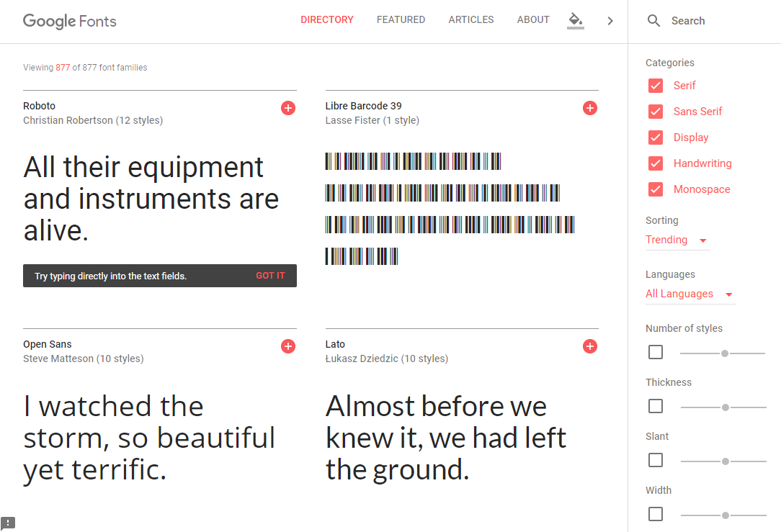Viewport: 781px width, 532px height.
Task: Click 'Viewing 877 of 877 font families' text
Action: pyautogui.click(x=85, y=67)
